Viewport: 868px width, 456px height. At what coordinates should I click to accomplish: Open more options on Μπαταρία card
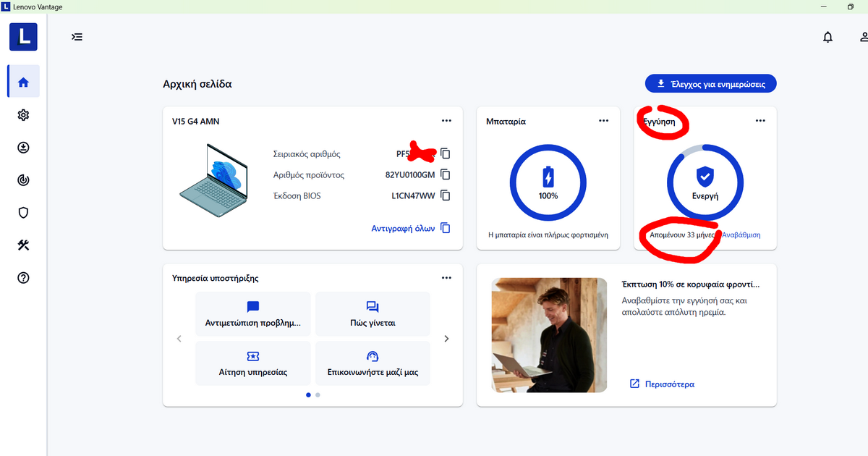tap(604, 121)
